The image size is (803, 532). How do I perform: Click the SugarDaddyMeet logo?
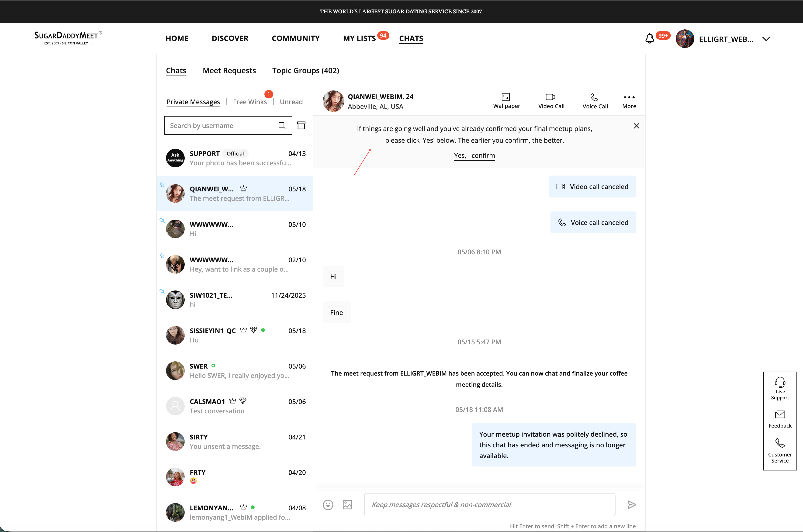click(x=68, y=38)
